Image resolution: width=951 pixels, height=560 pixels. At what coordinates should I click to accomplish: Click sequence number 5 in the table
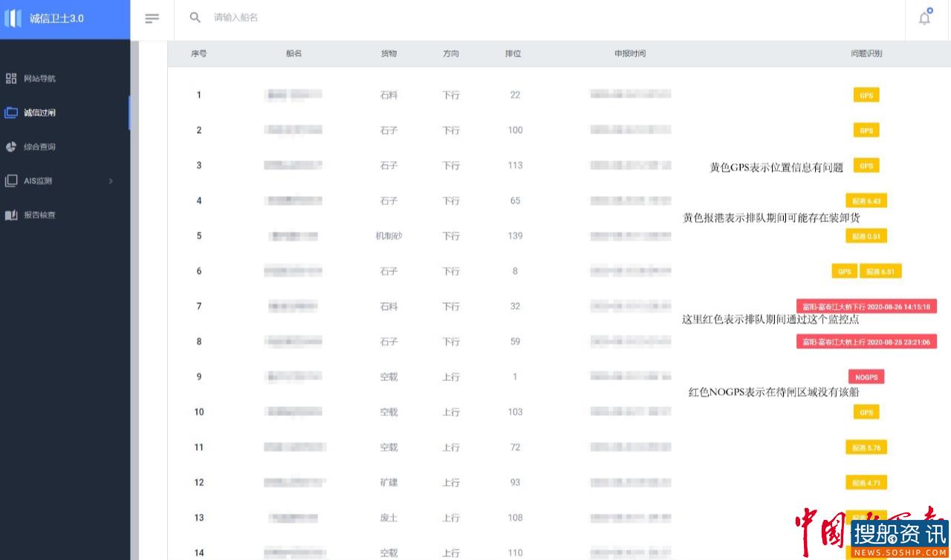tap(199, 236)
